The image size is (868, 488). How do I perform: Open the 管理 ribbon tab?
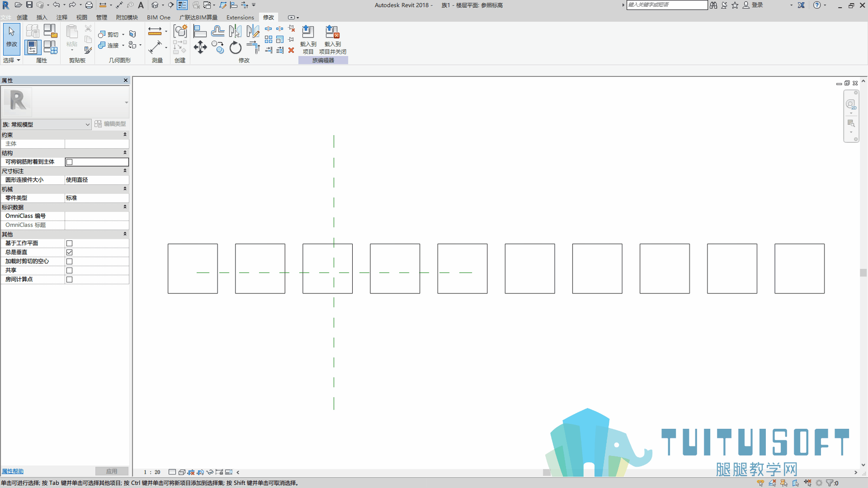(x=102, y=17)
